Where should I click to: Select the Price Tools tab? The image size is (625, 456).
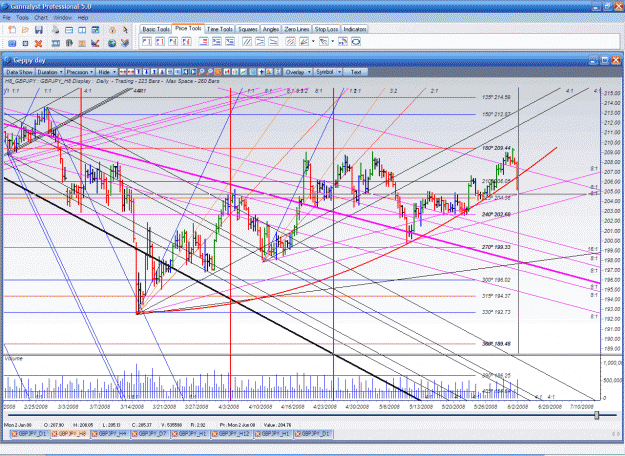point(188,28)
